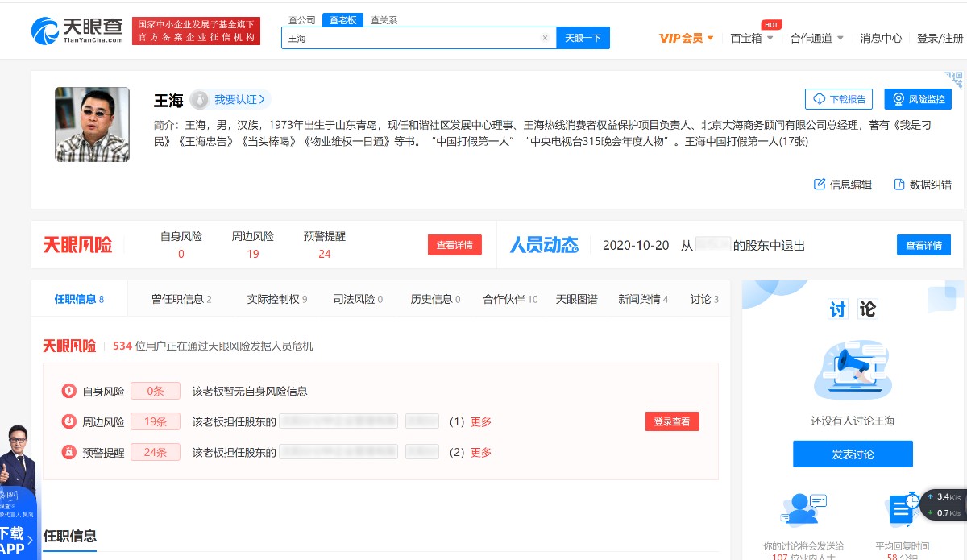Click the TianYanCha logo
Image resolution: width=967 pixels, height=560 pixels.
pyautogui.click(x=77, y=31)
